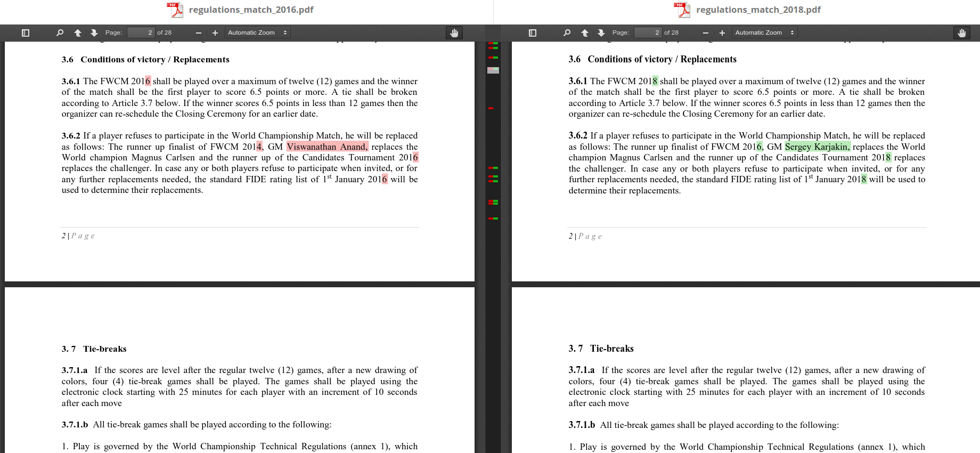Open Automatic Zoom dropdown in left viewer
This screenshot has width=980, height=453.
click(257, 33)
